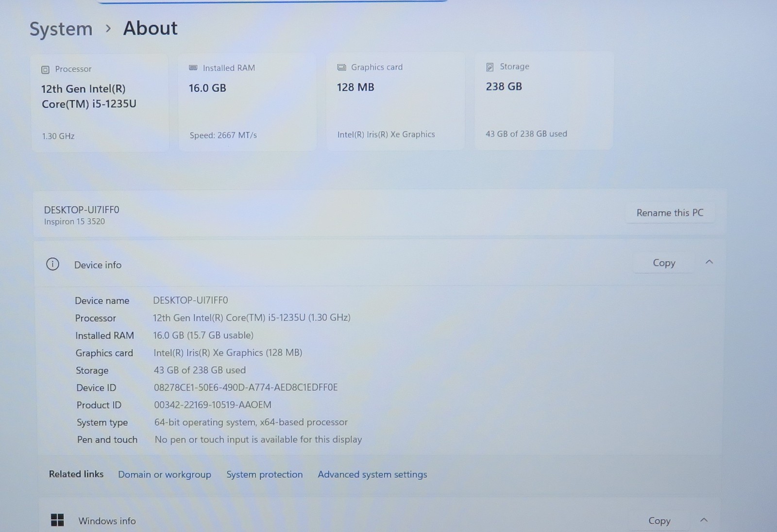Select the Product ID value 00342-22169-10519-AAOEM
Image resolution: width=777 pixels, height=532 pixels.
pyautogui.click(x=213, y=405)
